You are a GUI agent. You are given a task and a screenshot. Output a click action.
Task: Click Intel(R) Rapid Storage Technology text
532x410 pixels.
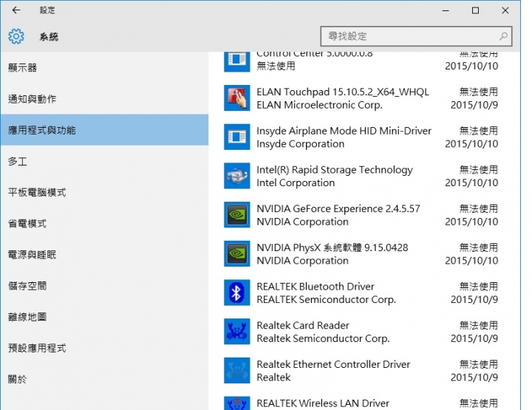[x=335, y=170]
